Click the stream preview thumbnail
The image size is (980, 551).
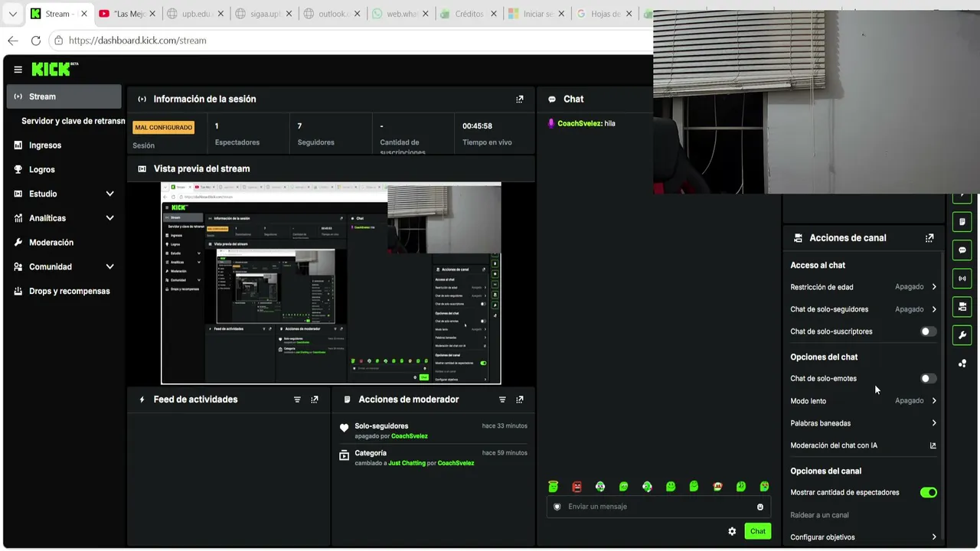click(331, 283)
